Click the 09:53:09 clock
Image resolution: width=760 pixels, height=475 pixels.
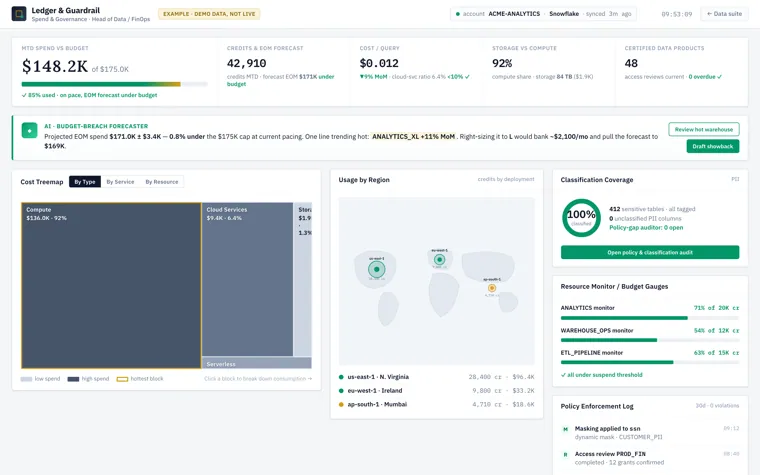click(x=677, y=14)
